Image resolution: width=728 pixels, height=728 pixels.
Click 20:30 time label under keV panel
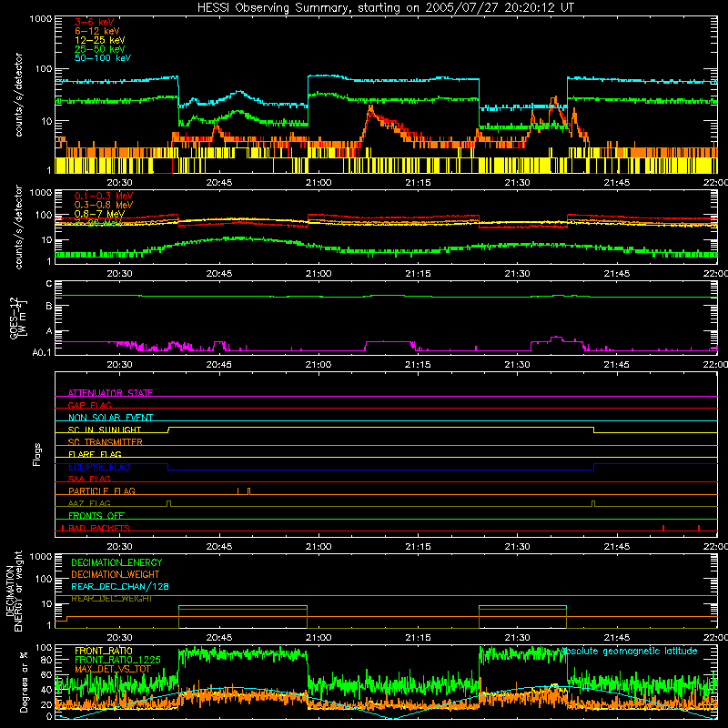tap(120, 183)
